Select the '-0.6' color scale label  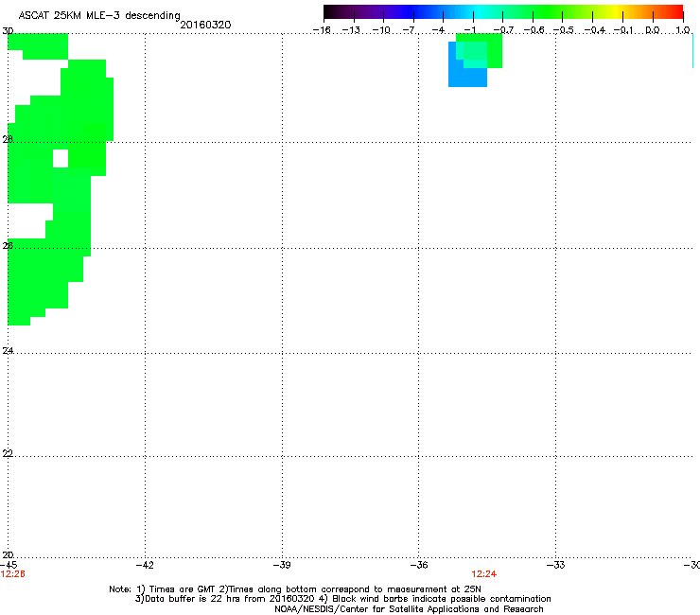point(534,30)
